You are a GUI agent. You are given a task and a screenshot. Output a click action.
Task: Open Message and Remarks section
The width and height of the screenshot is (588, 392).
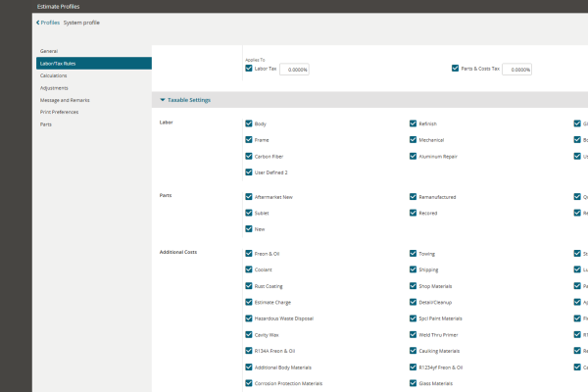pos(65,100)
